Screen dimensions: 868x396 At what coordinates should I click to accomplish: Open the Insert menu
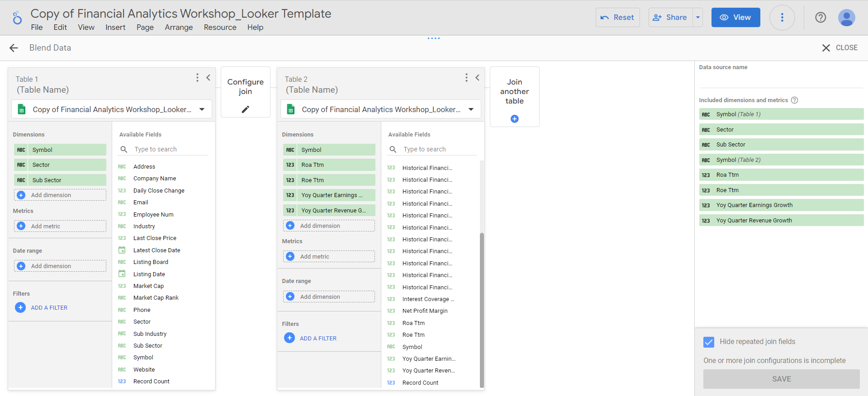point(115,28)
